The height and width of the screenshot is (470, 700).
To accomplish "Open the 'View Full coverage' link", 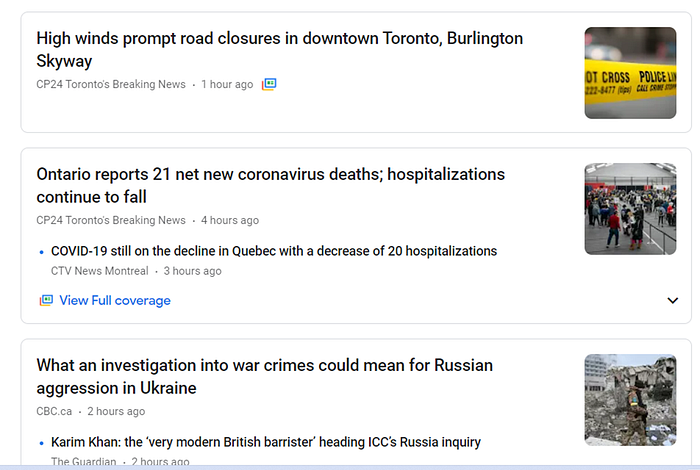I will point(115,300).
